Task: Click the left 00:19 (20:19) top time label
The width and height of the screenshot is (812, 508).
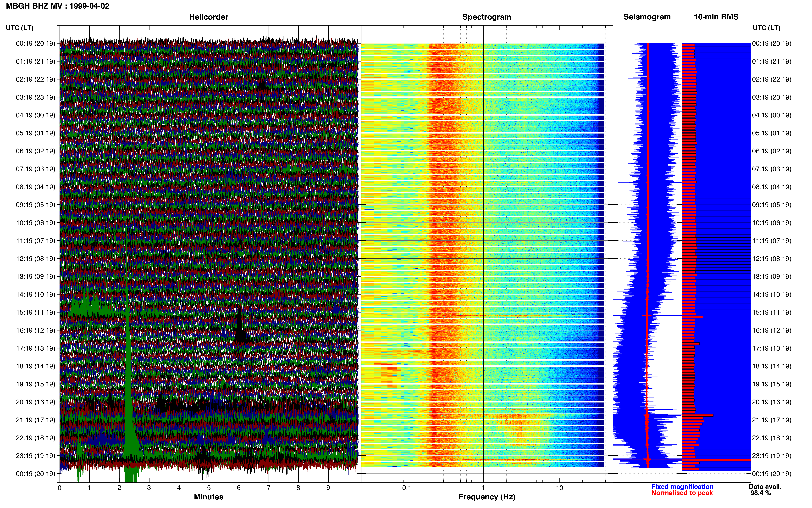Action: pos(36,43)
